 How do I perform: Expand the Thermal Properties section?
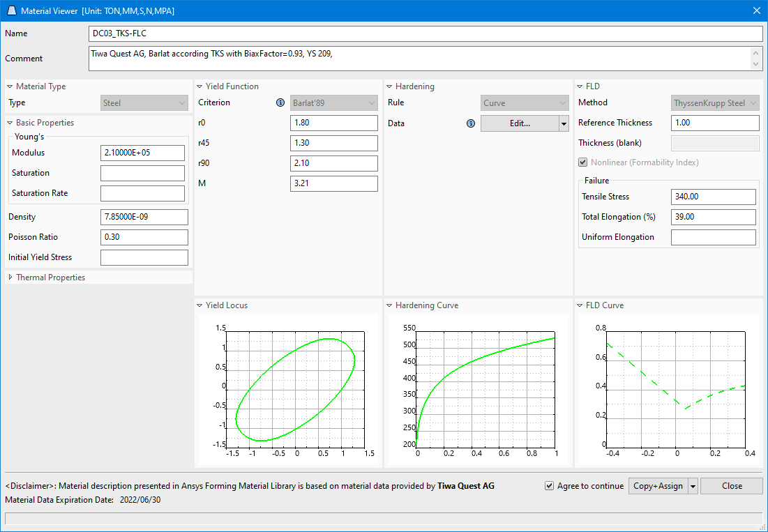(x=10, y=277)
